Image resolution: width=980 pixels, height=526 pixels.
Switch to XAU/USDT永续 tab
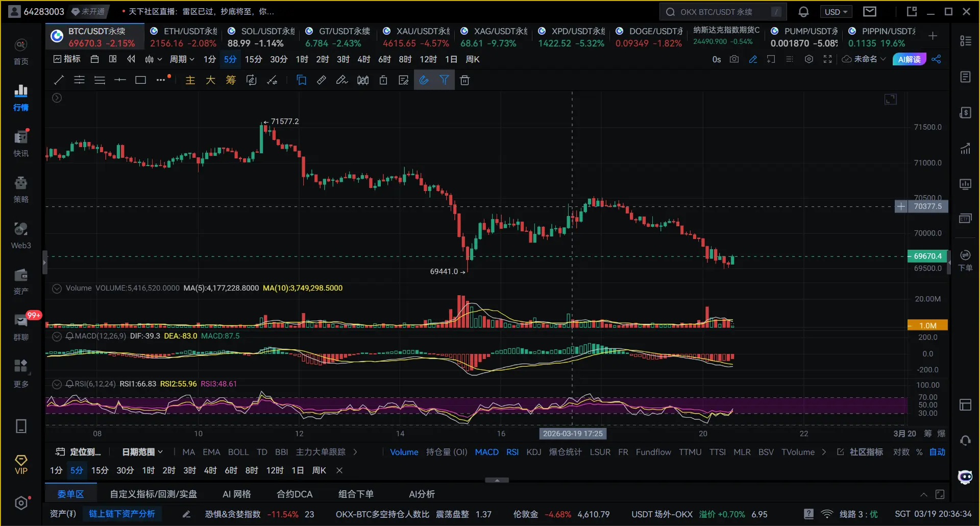tap(416, 37)
